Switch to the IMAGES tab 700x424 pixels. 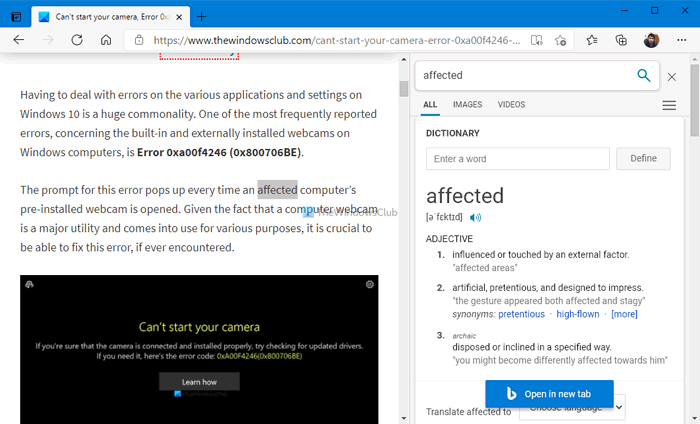(467, 104)
